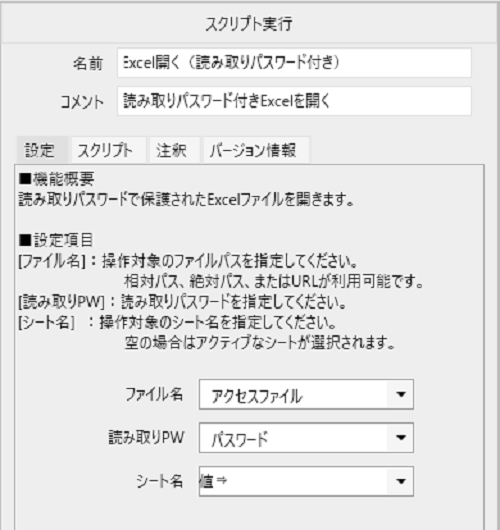Image resolution: width=500 pixels, height=530 pixels.
Task: Click the ■設定項目 heading in description
Action: point(56,240)
